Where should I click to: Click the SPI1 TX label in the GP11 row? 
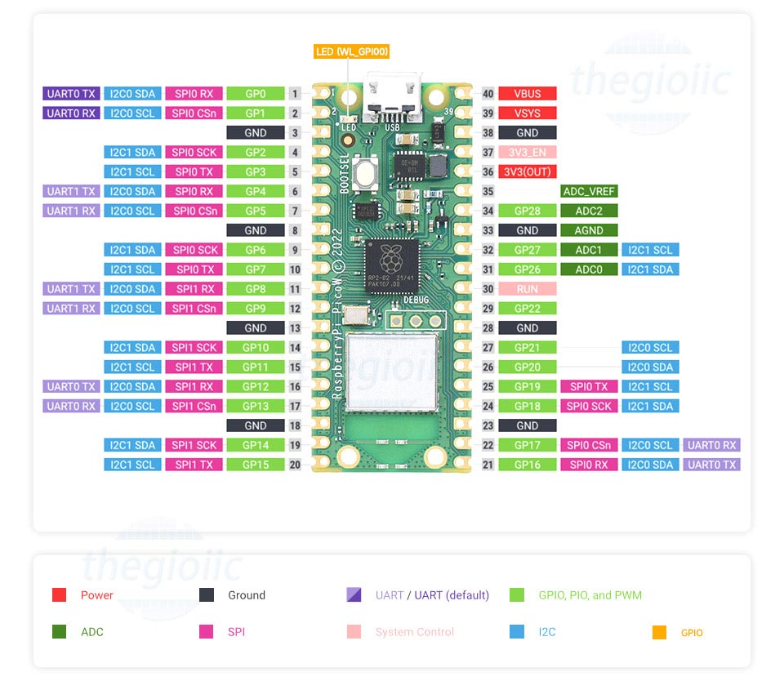point(194,367)
